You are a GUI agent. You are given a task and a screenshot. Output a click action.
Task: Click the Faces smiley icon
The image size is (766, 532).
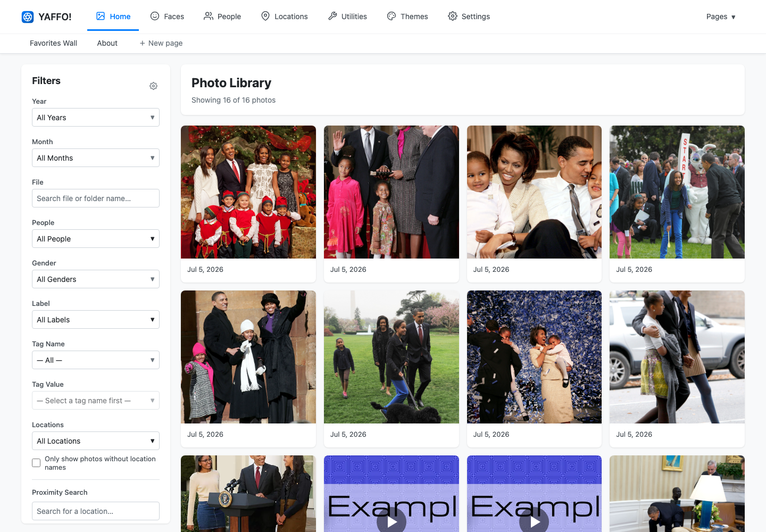click(155, 16)
